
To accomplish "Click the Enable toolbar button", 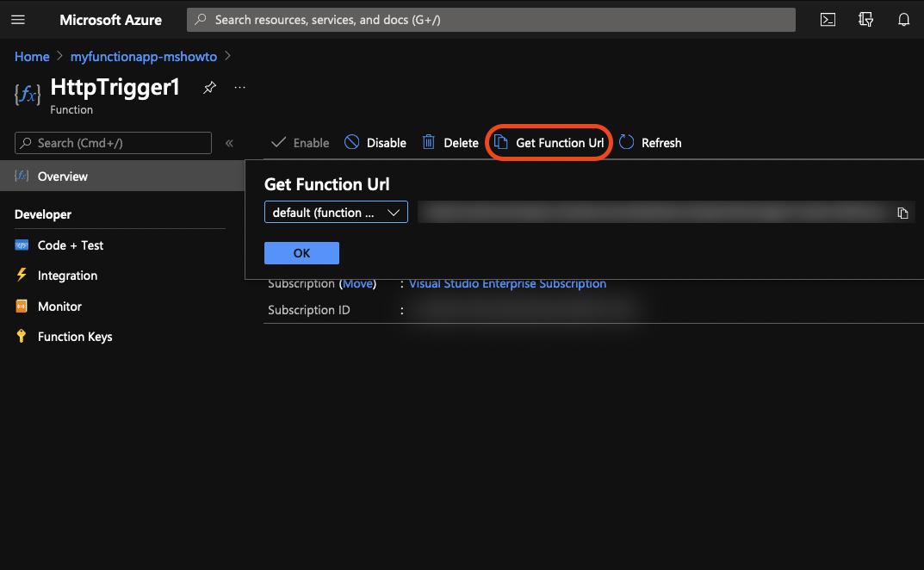I will [300, 143].
